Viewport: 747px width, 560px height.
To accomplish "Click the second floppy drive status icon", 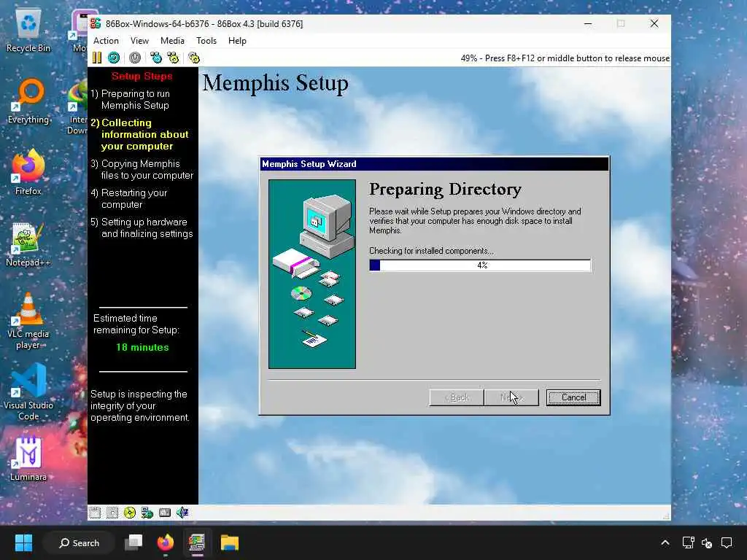I will coord(112,513).
